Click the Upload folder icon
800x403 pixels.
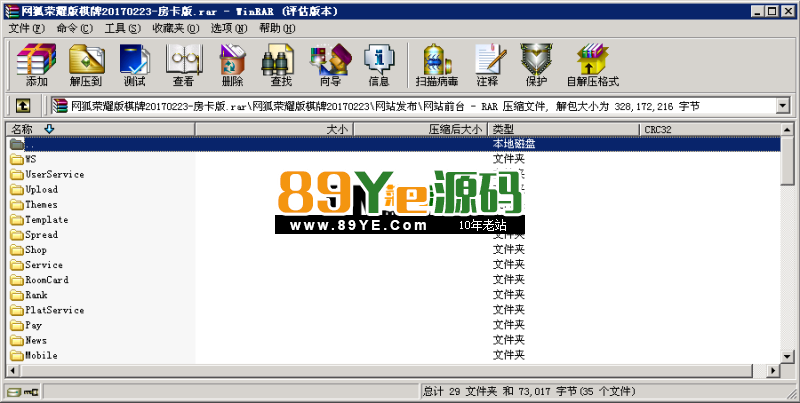pyautogui.click(x=17, y=189)
